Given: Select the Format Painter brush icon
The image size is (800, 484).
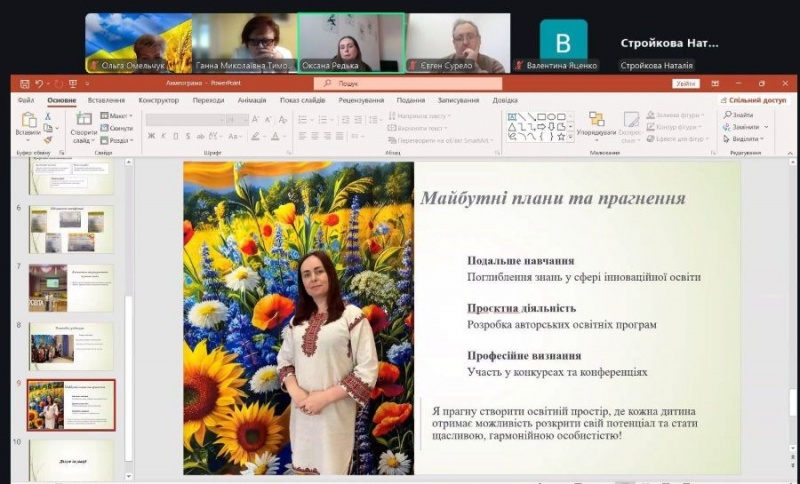Looking at the screenshot, I should tap(48, 139).
